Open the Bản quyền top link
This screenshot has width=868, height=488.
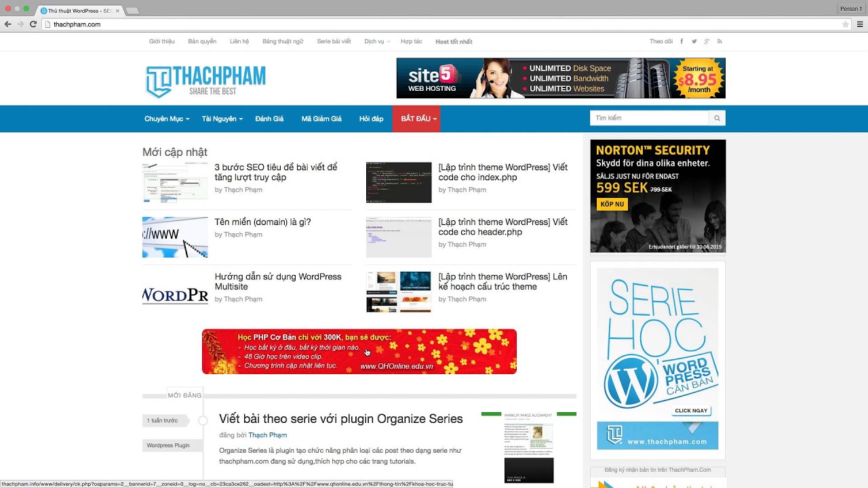[x=202, y=41]
